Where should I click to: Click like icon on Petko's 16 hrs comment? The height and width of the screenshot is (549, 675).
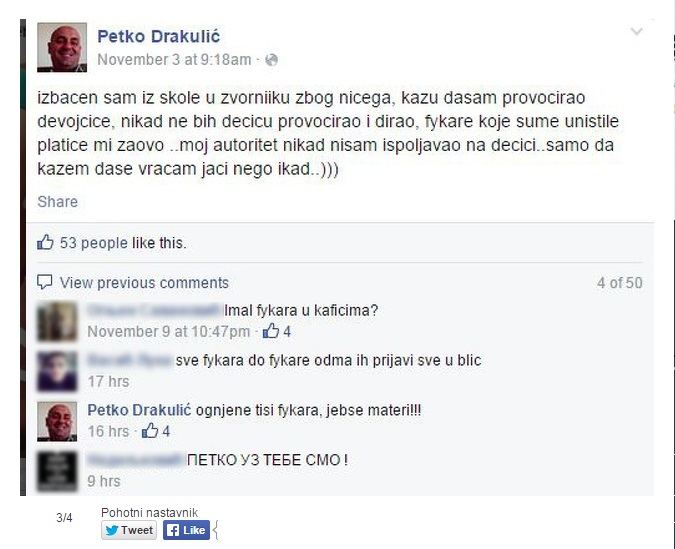click(150, 431)
